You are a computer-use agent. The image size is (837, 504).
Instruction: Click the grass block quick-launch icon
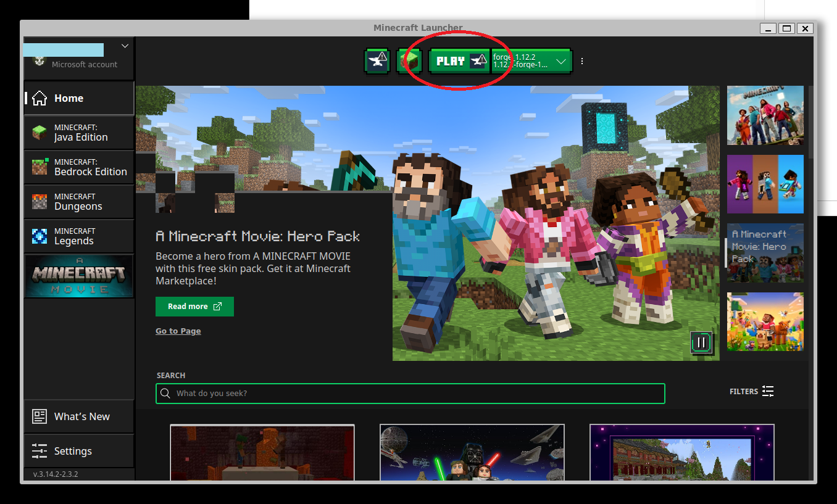click(x=409, y=61)
